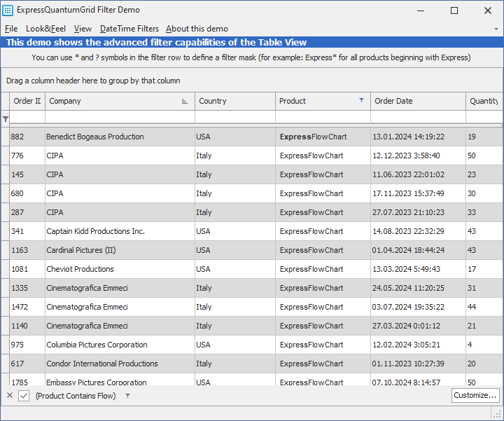Click the app grid icon in title bar
The width and height of the screenshot is (504, 421).
point(8,11)
